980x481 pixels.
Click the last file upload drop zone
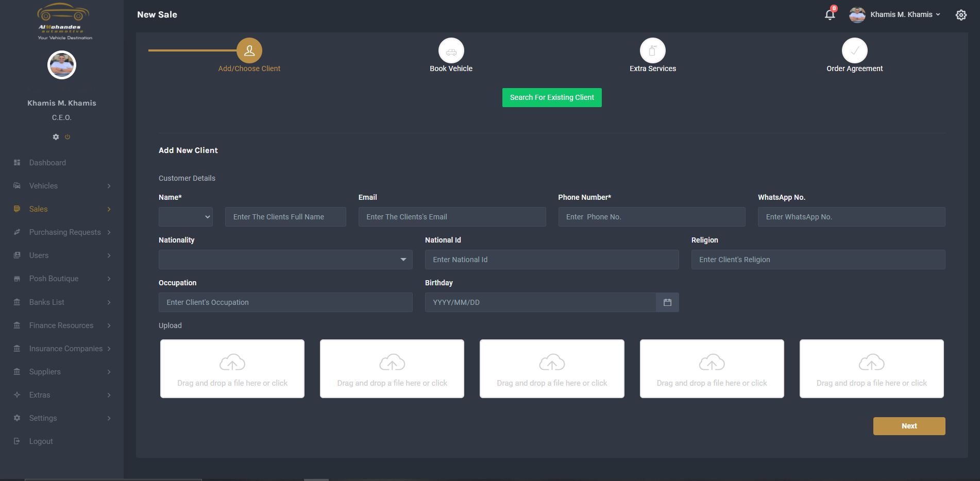click(872, 369)
